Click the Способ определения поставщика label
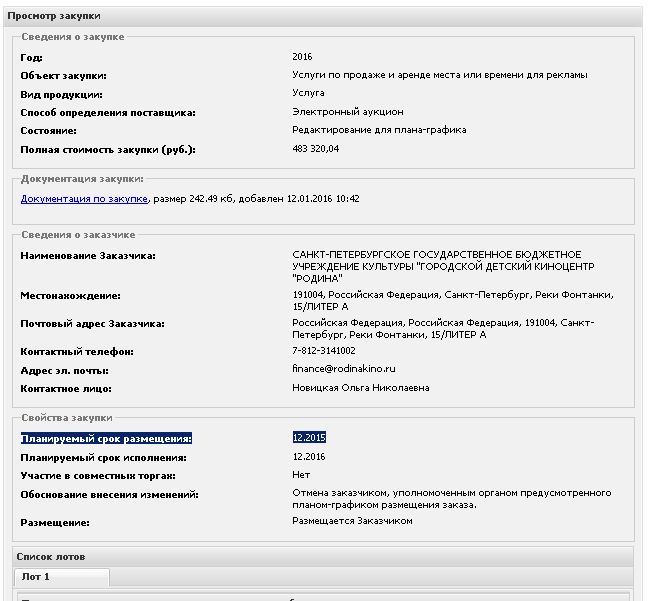Screen dimensions: 651x601 click(x=108, y=113)
